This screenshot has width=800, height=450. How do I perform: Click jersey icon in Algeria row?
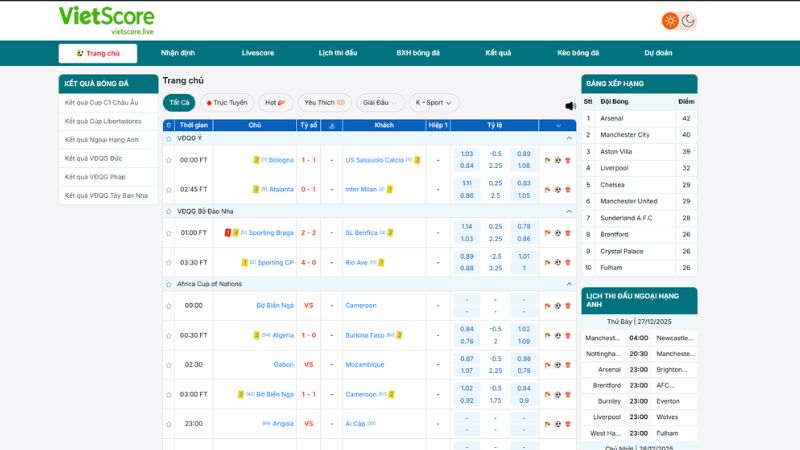pyautogui.click(x=568, y=336)
